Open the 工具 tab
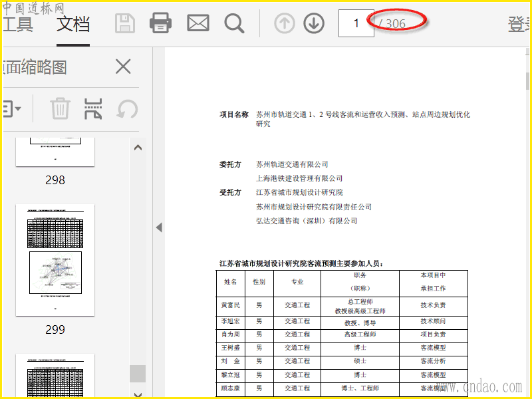532x399 pixels. (x=18, y=24)
